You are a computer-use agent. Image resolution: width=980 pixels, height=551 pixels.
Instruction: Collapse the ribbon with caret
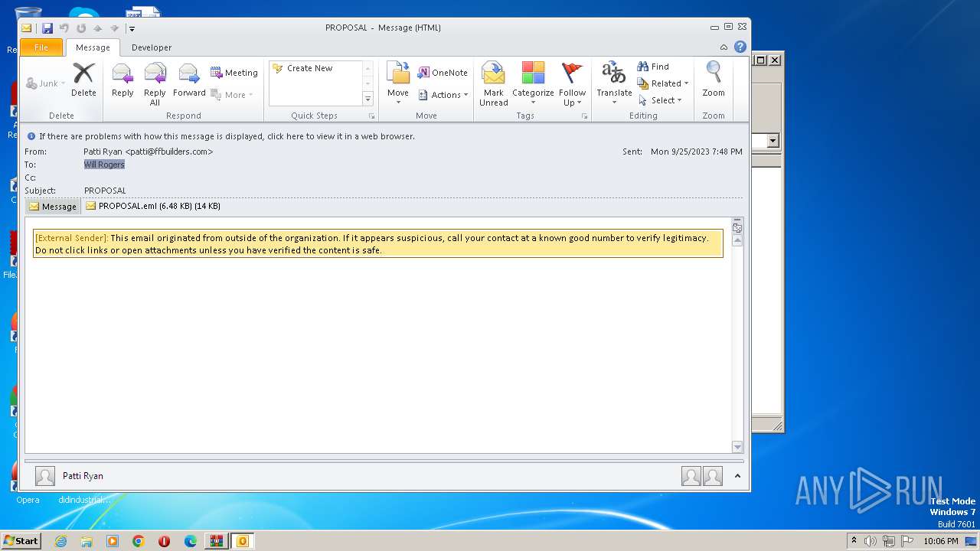(724, 47)
